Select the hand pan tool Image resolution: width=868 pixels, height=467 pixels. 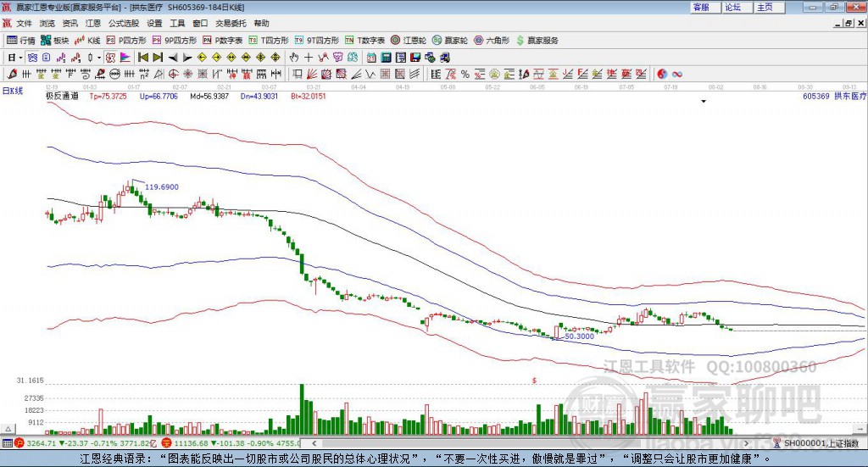click(293, 58)
